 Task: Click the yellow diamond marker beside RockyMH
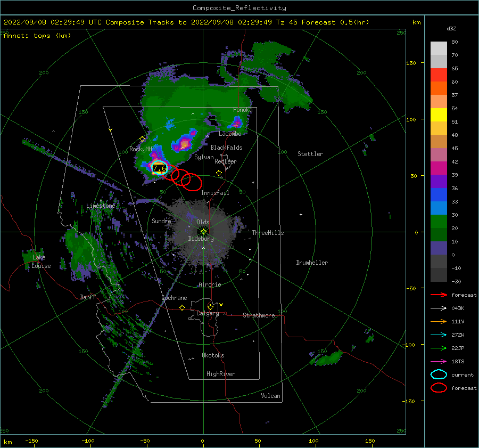click(x=142, y=139)
